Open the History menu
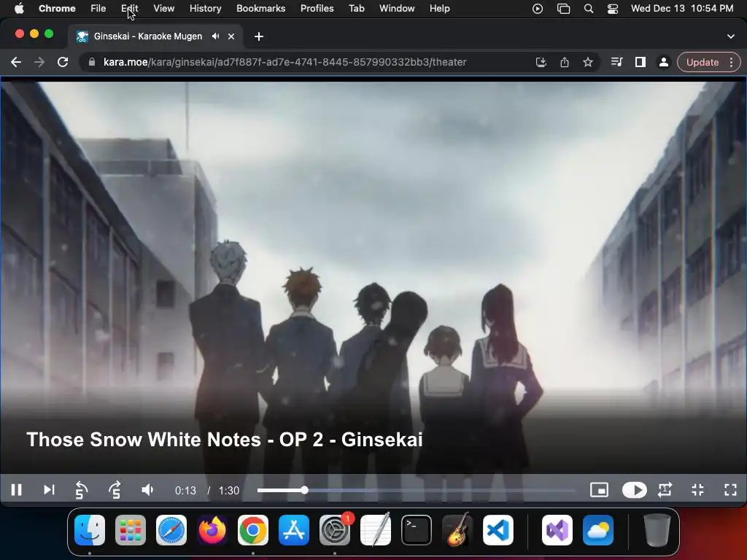This screenshot has height=560, width=747. click(x=205, y=8)
